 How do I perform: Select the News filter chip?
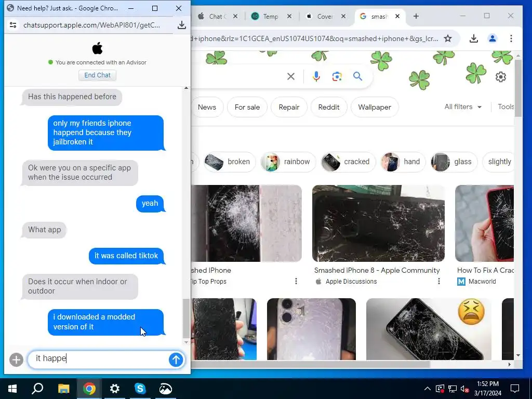point(207,107)
